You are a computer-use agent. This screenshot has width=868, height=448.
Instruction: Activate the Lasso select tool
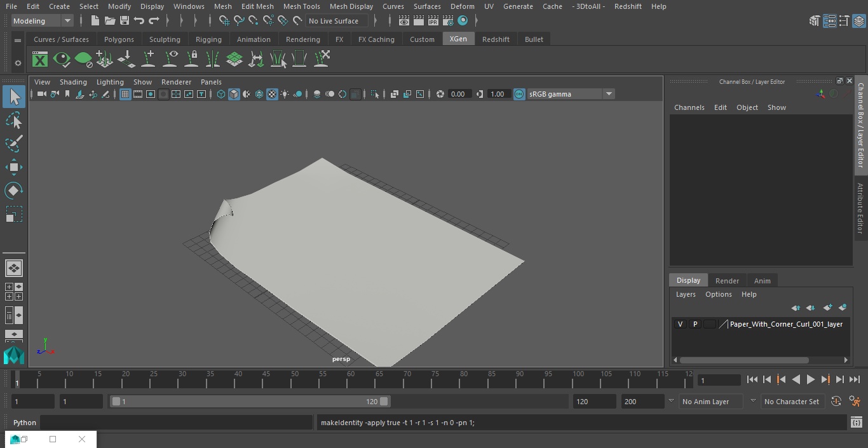click(x=14, y=120)
